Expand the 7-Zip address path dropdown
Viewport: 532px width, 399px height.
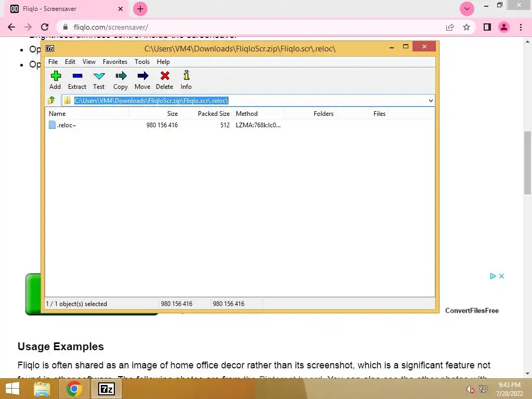tap(431, 100)
